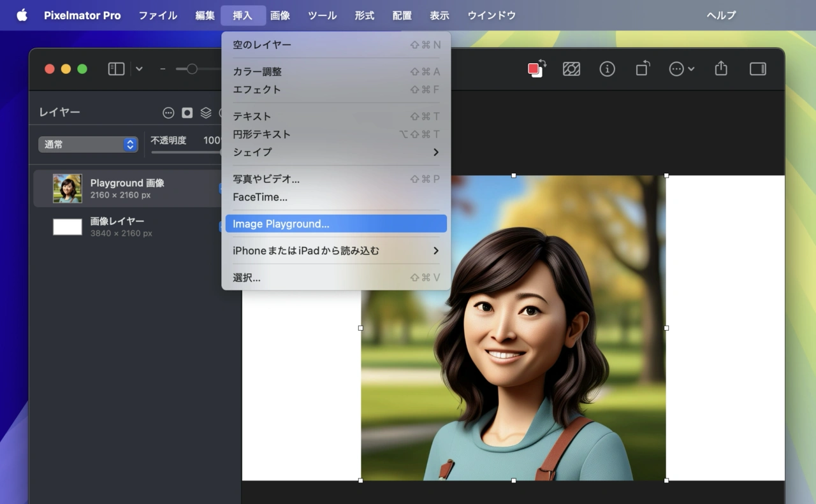Toggle the left layers sidebar button
Viewport: 816px width, 504px height.
point(116,69)
